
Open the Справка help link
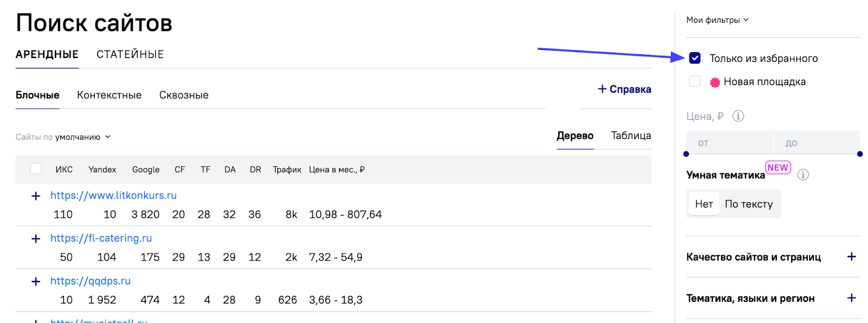(x=624, y=89)
